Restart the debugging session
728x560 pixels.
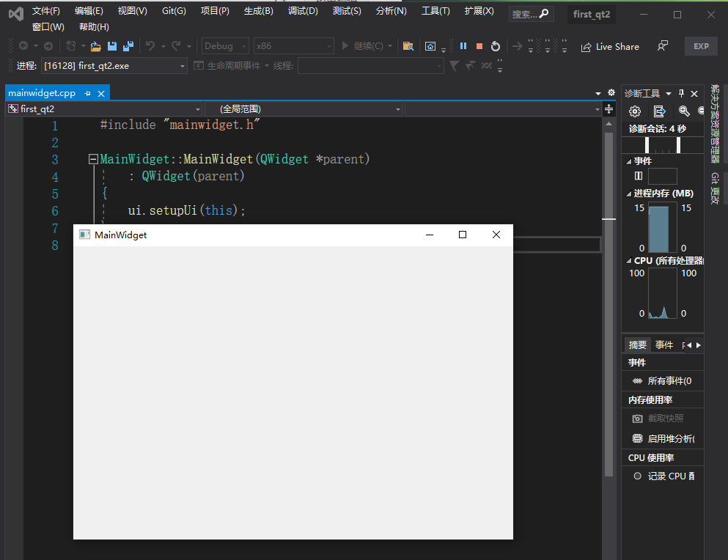(496, 46)
